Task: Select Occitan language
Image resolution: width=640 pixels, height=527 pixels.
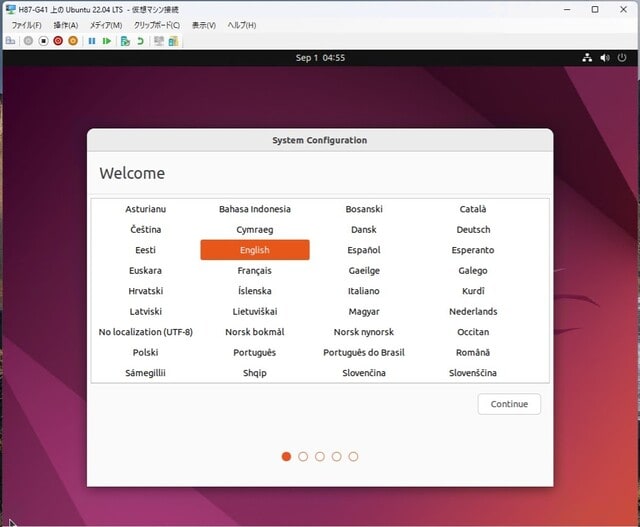Action: 473,332
